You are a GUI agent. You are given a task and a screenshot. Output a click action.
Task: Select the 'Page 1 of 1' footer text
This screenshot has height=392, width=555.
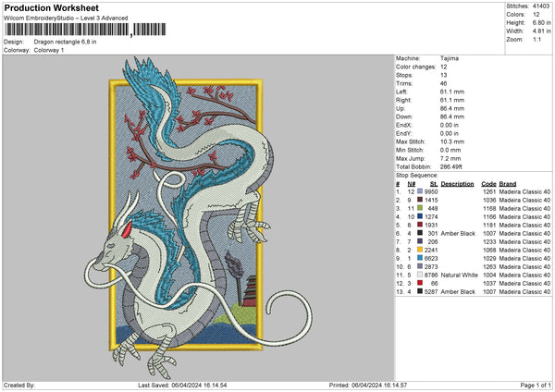pos(536,385)
